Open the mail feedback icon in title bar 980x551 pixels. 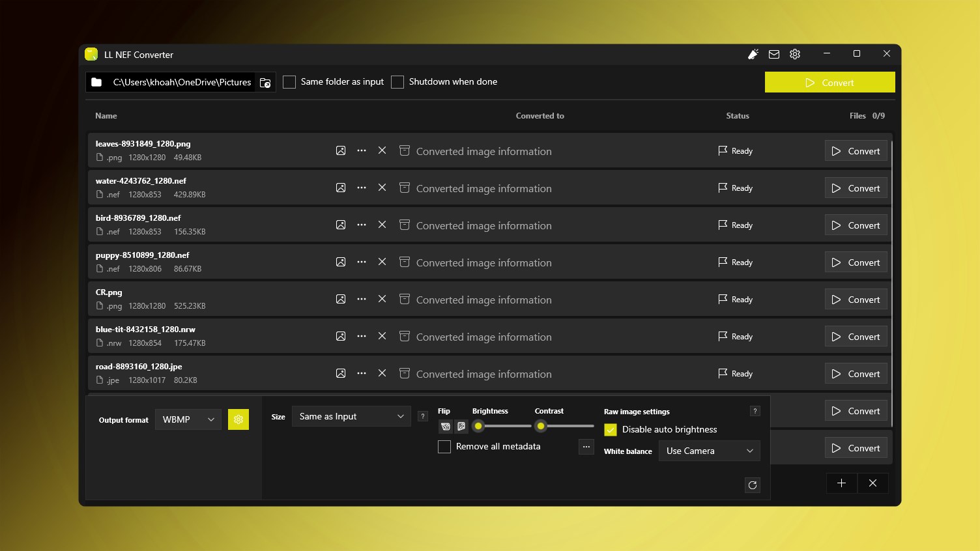tap(774, 55)
